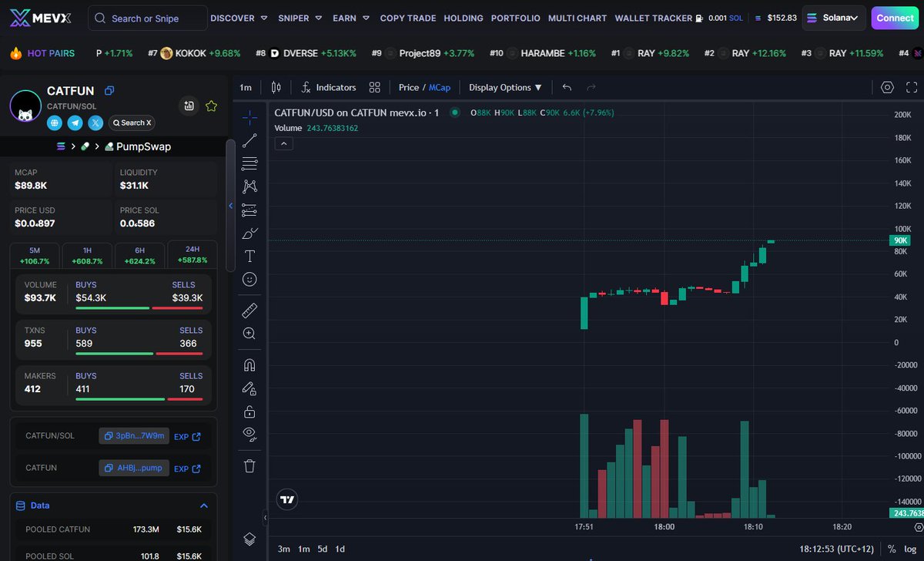Open EXP explorer link for CATFUN/SOL
The height and width of the screenshot is (561, 924).
tap(187, 437)
